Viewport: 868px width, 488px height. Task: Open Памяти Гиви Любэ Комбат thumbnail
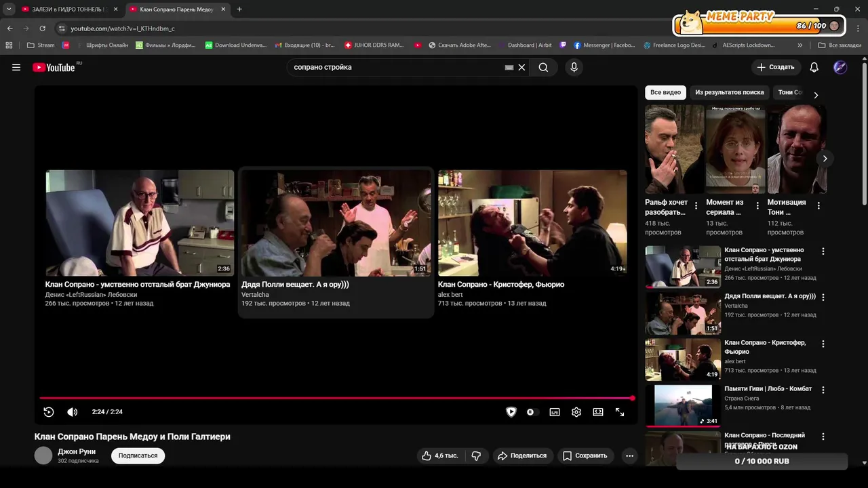click(683, 405)
